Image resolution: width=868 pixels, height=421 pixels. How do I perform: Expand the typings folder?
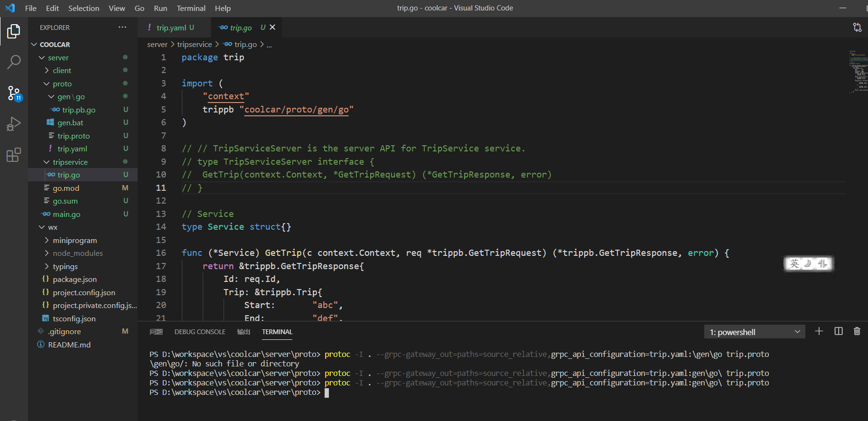47,266
